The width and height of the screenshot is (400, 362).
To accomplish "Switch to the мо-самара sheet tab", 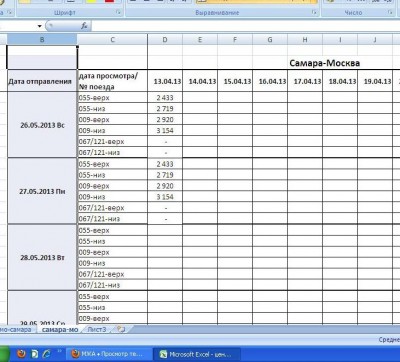I will pyautogui.click(x=15, y=329).
